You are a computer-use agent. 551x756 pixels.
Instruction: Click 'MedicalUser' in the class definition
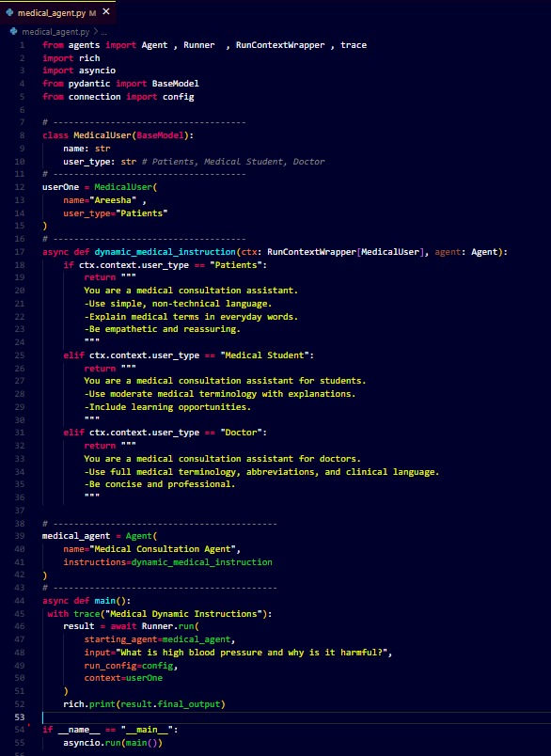[102, 135]
